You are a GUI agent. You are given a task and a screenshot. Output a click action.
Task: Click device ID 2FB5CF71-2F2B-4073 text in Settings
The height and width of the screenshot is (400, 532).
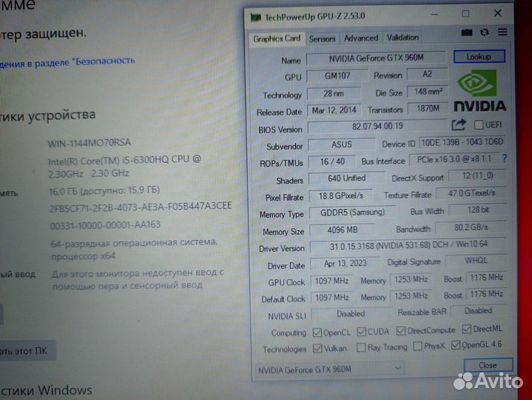[x=141, y=207]
